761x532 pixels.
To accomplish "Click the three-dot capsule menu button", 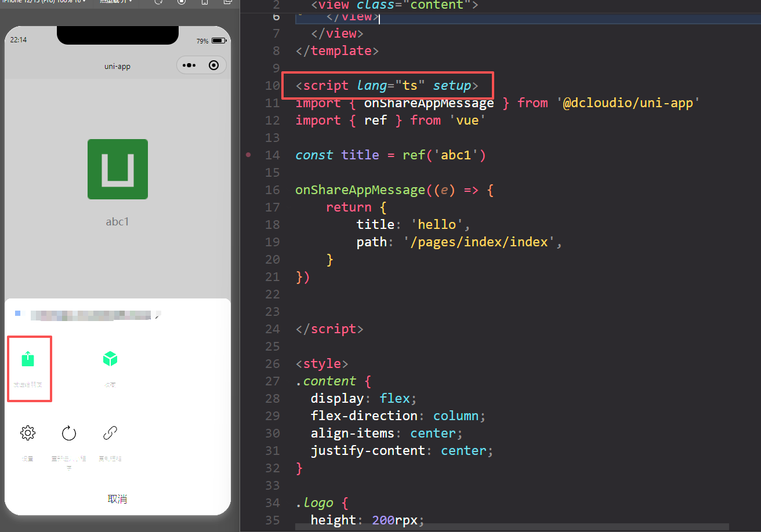I will 190,65.
